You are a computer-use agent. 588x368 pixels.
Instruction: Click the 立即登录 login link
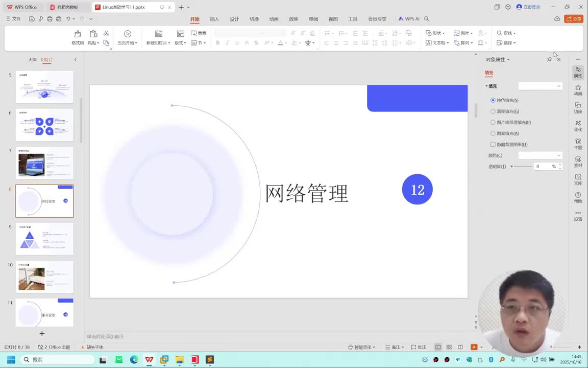(528, 7)
